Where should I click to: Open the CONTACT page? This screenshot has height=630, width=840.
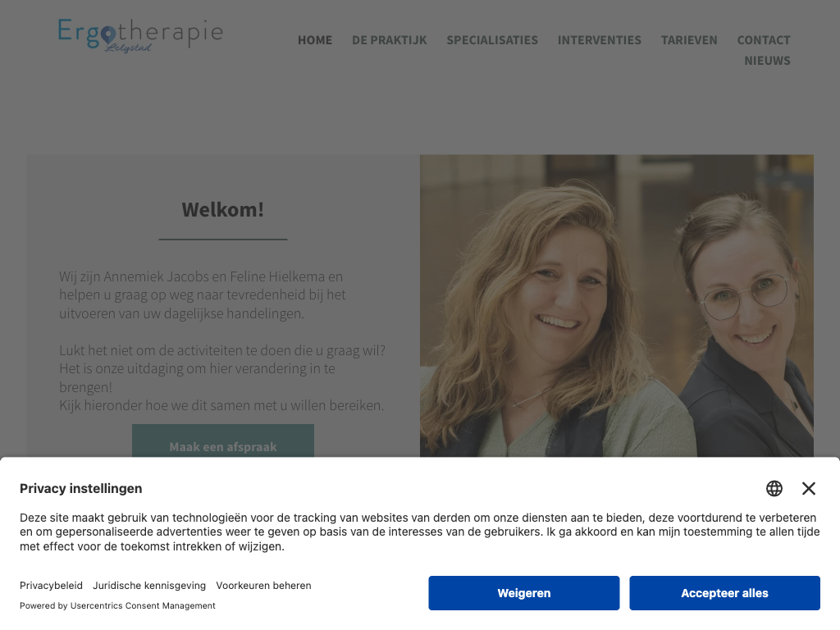764,40
